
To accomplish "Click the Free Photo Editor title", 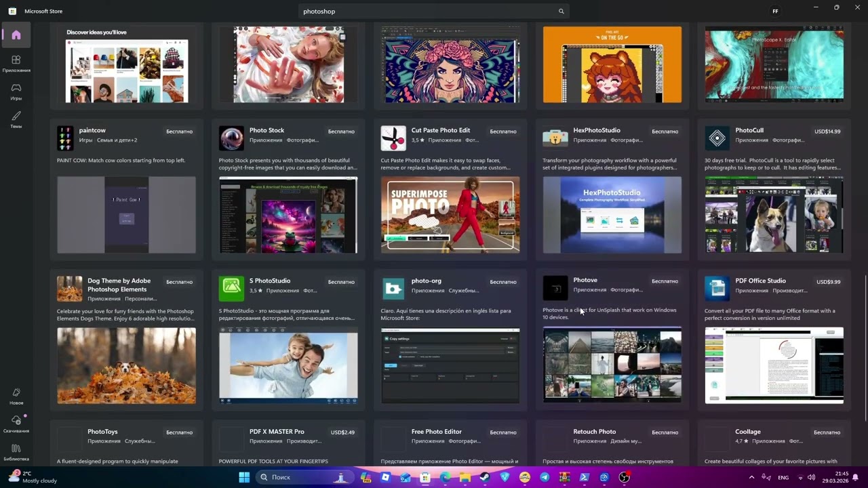I will [x=437, y=432].
